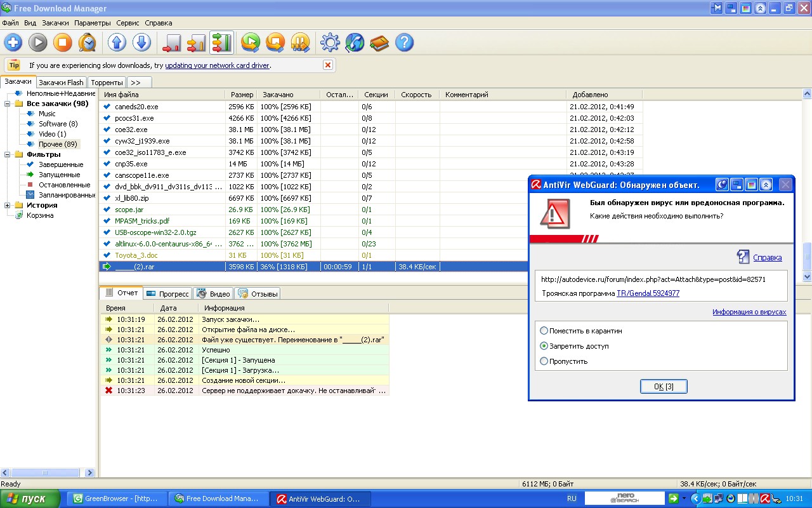
Task: Collapse the Все закачки (98) tree node
Action: click(8, 104)
